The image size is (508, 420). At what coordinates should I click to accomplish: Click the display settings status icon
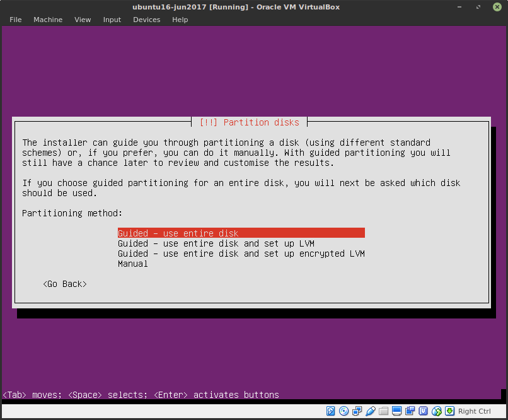396,411
